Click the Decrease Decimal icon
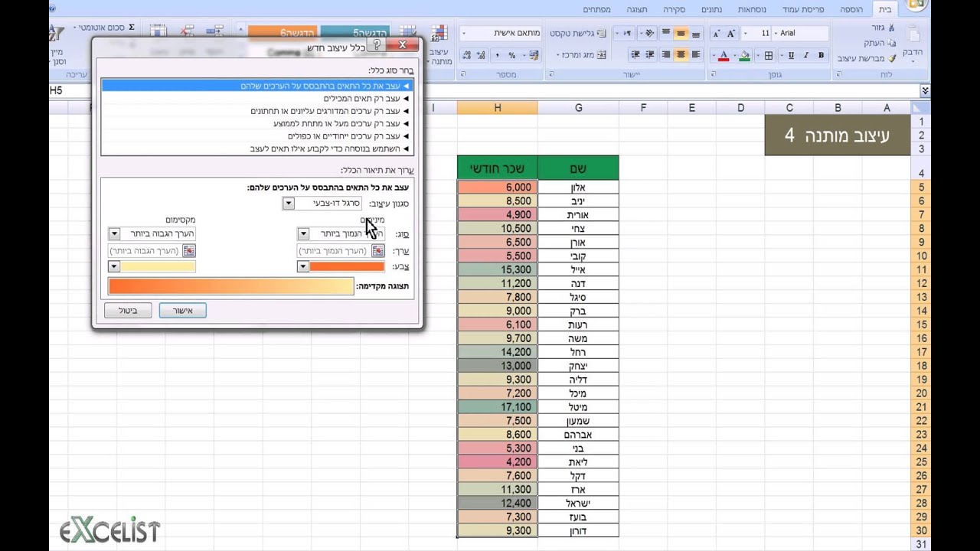 tap(466, 55)
